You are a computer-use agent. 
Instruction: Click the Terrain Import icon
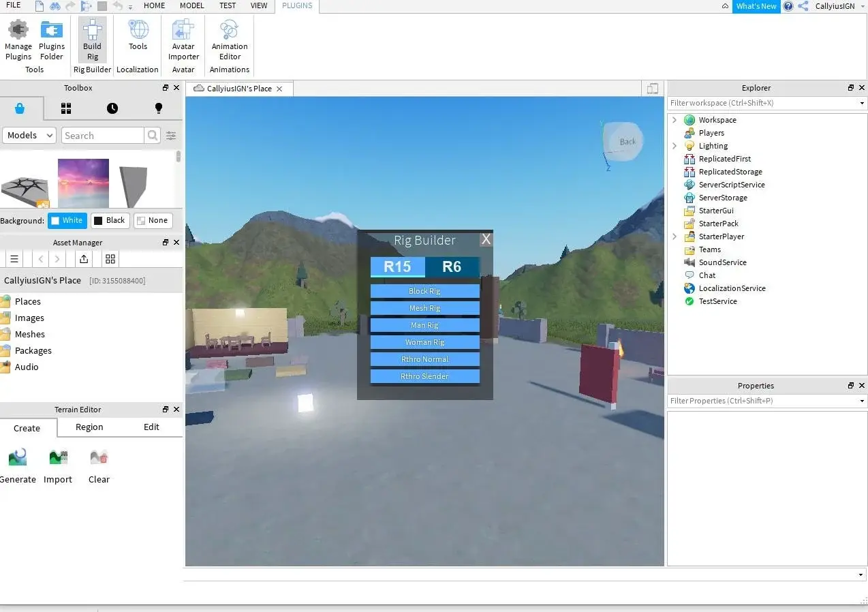[58, 465]
